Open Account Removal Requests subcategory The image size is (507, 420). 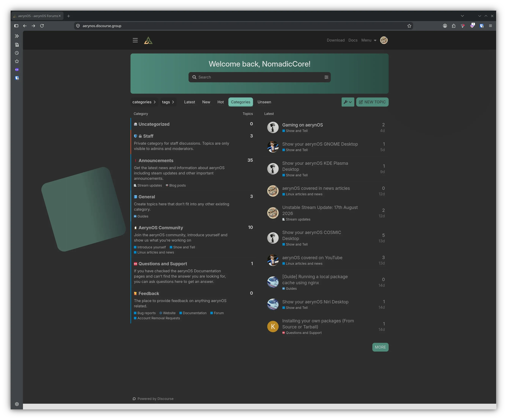pos(157,318)
